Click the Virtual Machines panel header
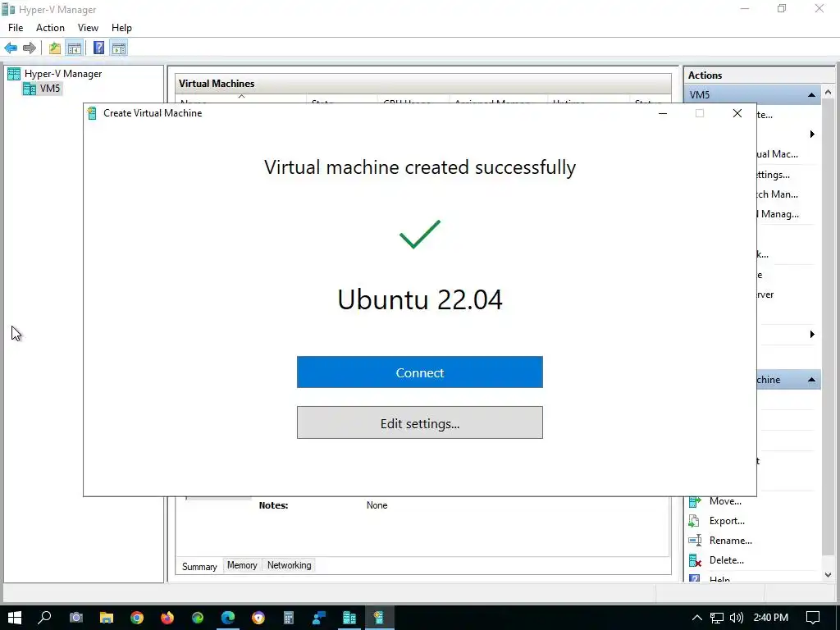Image resolution: width=840 pixels, height=630 pixels. tap(423, 84)
